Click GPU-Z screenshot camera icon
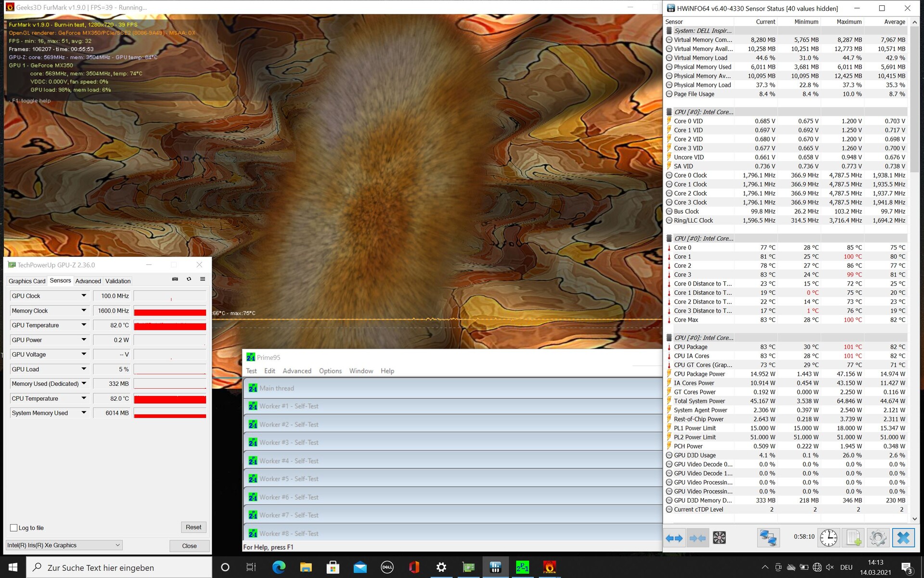Screen dimensions: 924x578 [175, 279]
